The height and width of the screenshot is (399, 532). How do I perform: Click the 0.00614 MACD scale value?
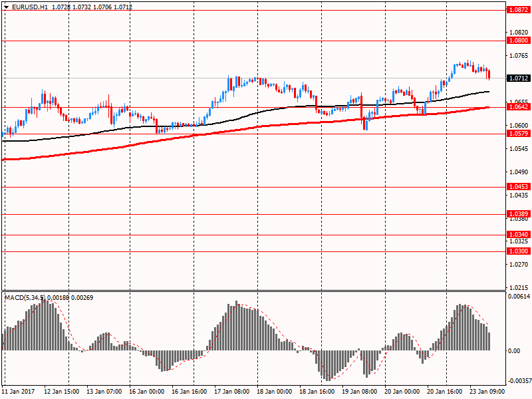coord(519,297)
